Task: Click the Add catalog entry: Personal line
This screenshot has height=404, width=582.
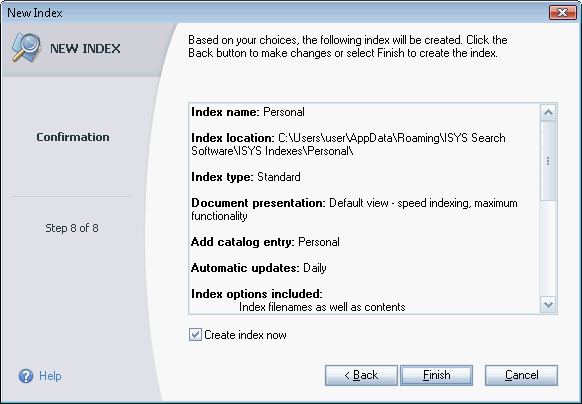Action: pos(265,242)
